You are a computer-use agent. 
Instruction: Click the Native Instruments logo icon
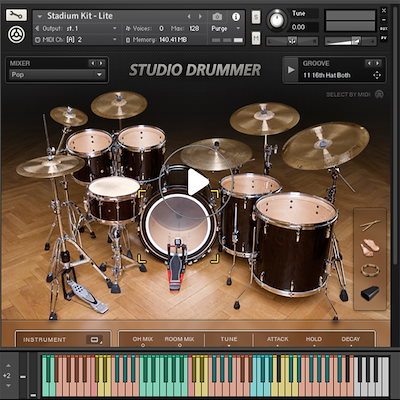point(16,35)
